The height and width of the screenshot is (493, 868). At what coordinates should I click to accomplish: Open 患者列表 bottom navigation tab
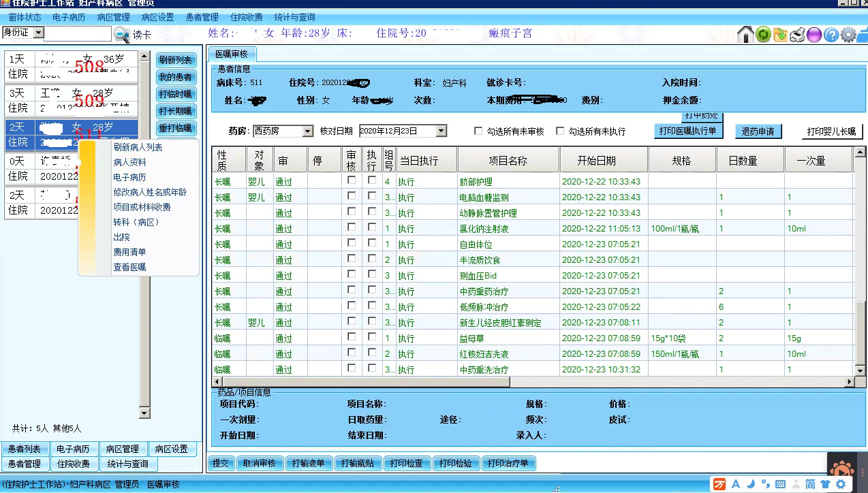click(x=25, y=449)
